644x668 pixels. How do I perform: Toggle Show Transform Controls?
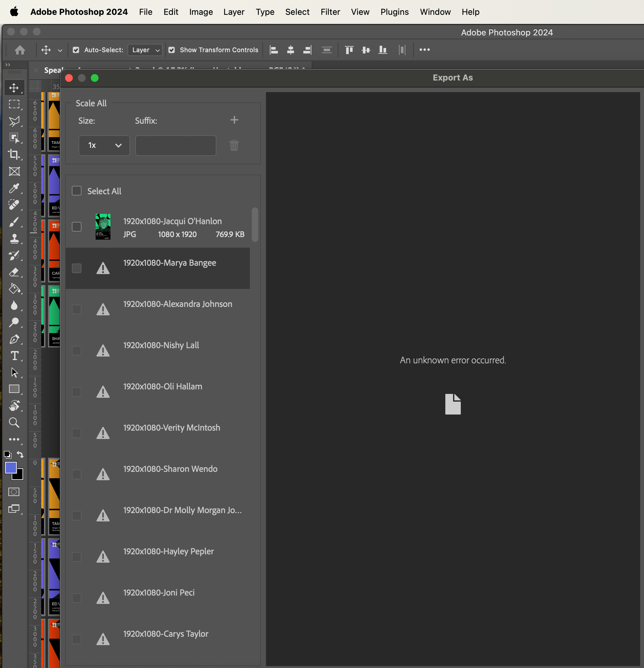tap(172, 50)
